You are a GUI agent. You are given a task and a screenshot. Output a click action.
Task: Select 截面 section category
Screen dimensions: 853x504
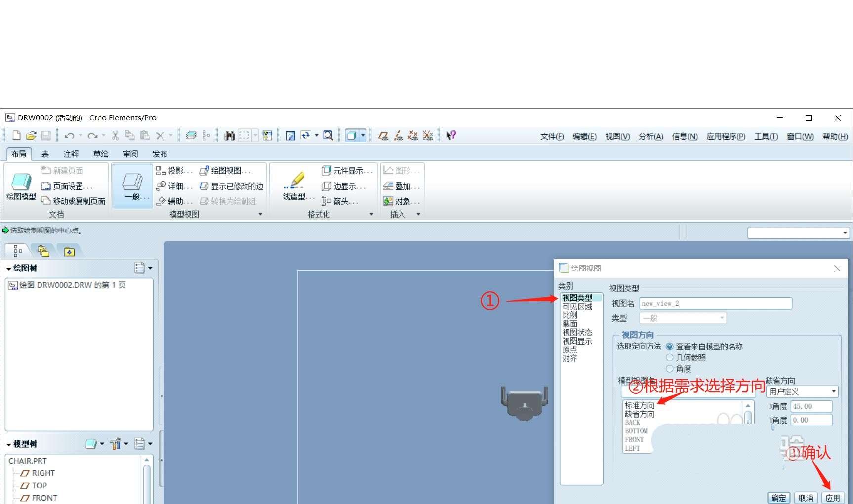point(569,323)
